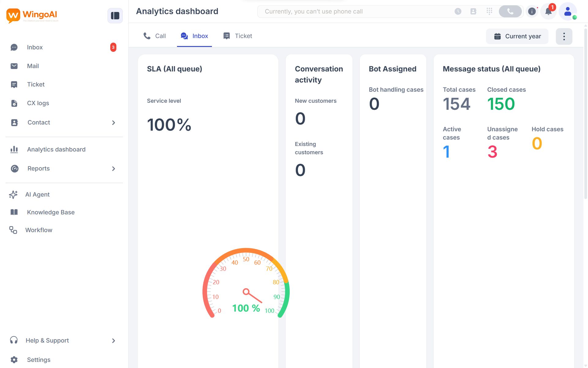This screenshot has height=368, width=588.
Task: Open the three-dot more options button
Action: coord(564,36)
